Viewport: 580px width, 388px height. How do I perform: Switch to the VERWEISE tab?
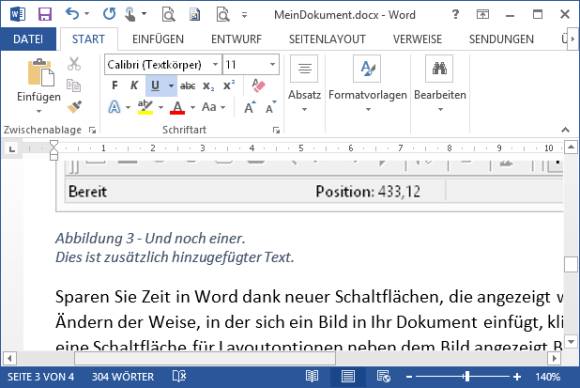[x=417, y=39]
